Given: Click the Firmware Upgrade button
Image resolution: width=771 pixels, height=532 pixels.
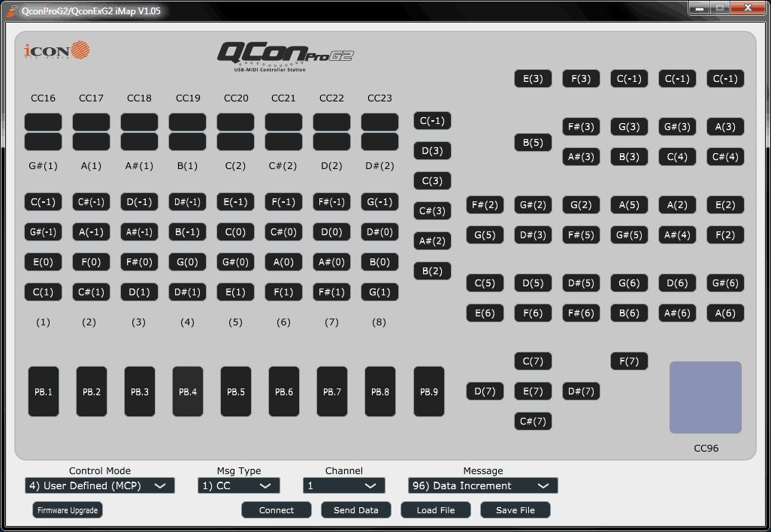Looking at the screenshot, I should (x=66, y=509).
